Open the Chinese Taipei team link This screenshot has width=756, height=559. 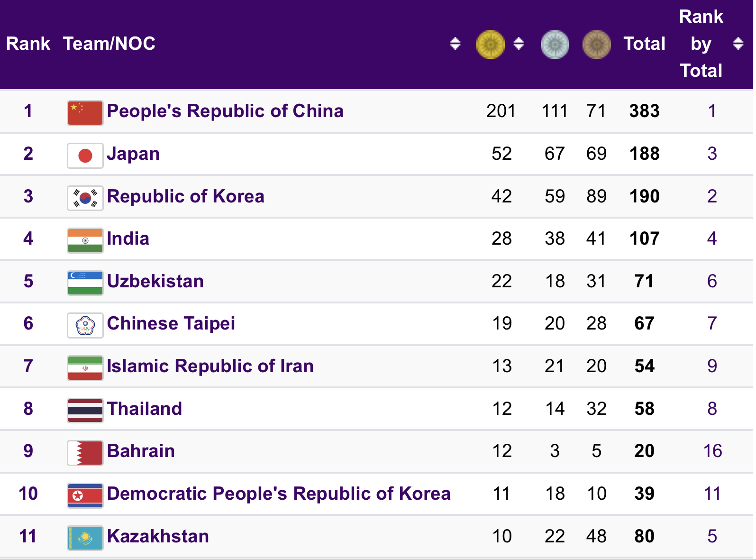tap(171, 323)
